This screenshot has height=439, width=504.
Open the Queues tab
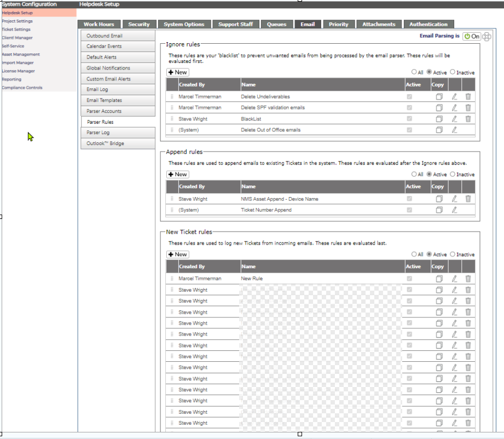click(x=276, y=24)
